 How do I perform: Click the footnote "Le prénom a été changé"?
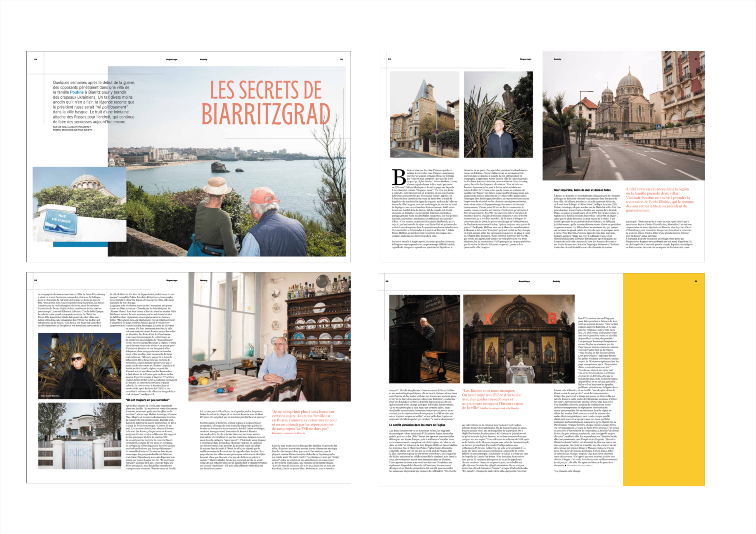pyautogui.click(x=567, y=471)
